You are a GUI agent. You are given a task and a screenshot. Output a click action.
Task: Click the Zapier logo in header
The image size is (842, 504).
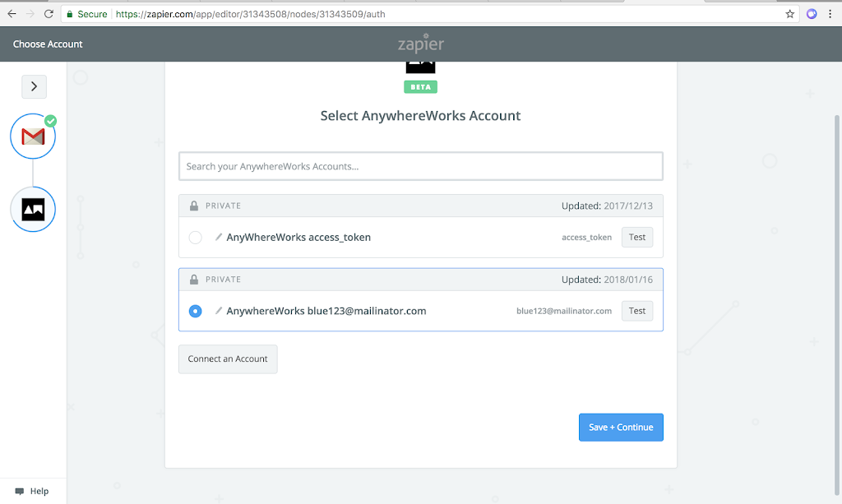pyautogui.click(x=421, y=44)
